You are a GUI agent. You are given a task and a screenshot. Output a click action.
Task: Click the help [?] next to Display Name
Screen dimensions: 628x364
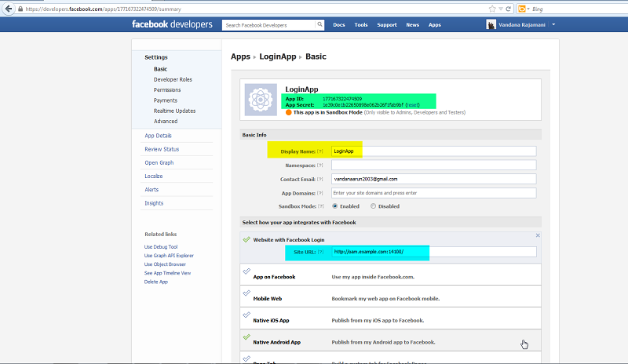click(320, 151)
